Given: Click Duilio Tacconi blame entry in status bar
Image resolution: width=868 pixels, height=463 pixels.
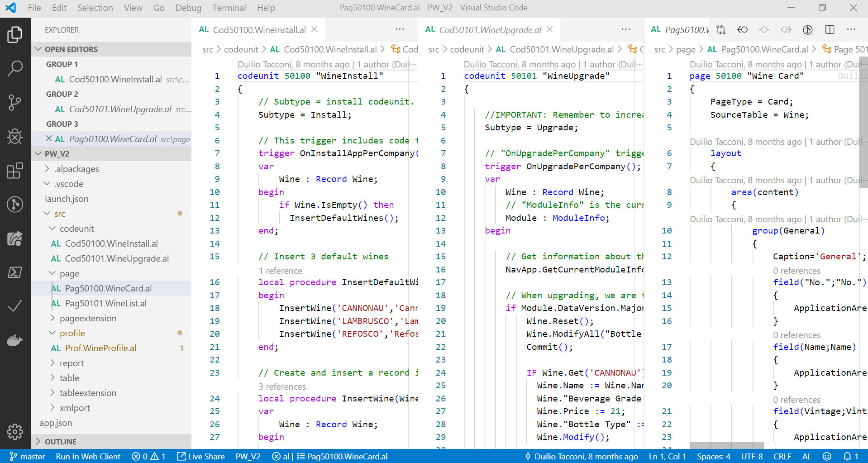Looking at the screenshot, I should point(581,456).
